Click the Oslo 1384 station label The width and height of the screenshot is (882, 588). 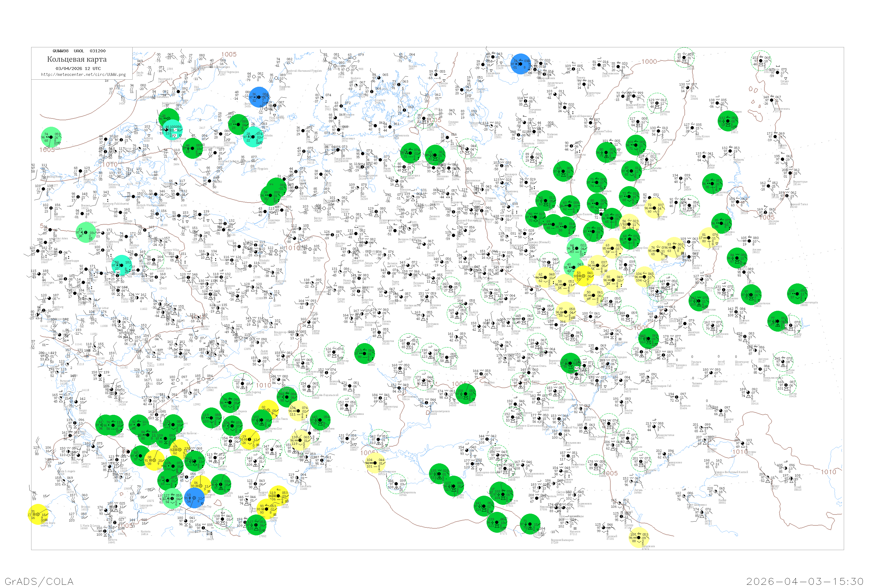tap(196, 88)
